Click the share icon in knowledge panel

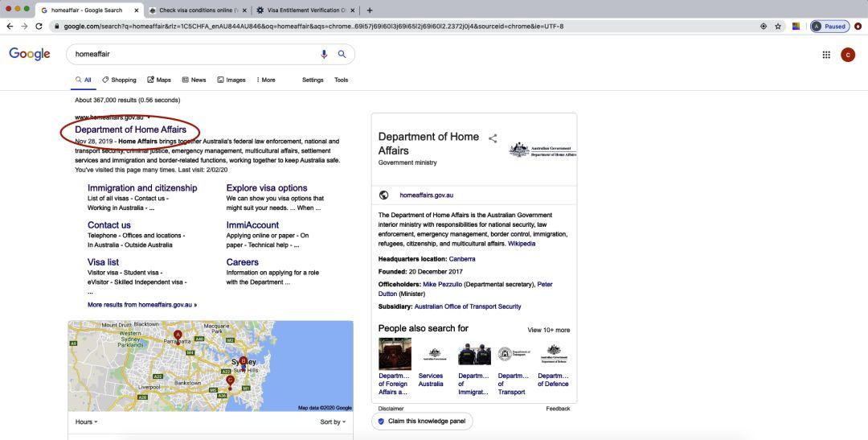[x=493, y=138]
